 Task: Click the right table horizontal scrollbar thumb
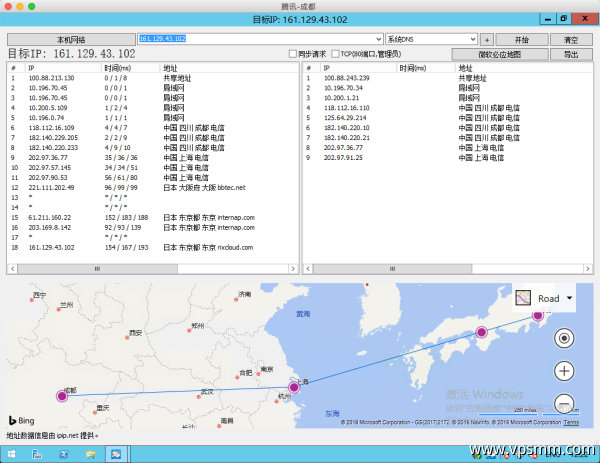pos(393,269)
